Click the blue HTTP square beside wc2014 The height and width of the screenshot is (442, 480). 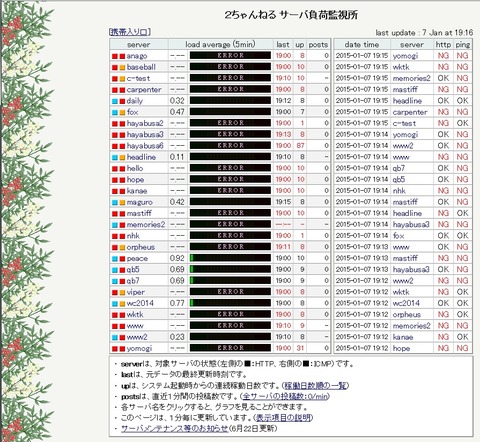click(x=115, y=304)
